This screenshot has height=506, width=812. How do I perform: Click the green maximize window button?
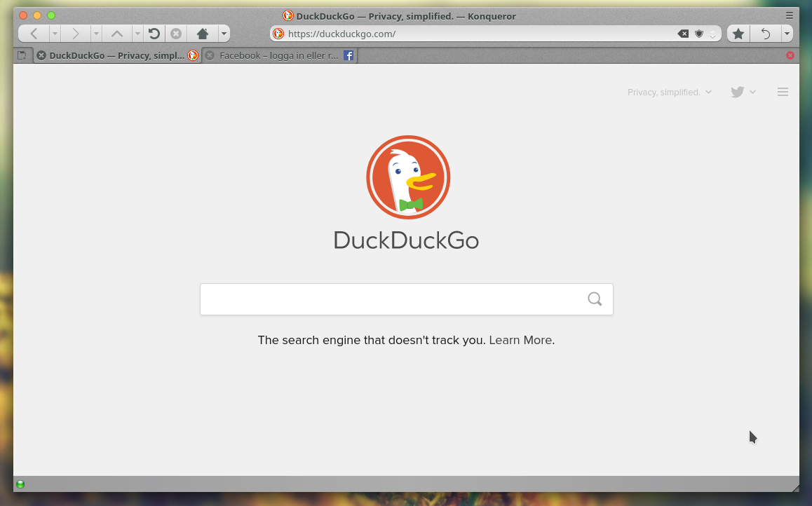coord(51,15)
